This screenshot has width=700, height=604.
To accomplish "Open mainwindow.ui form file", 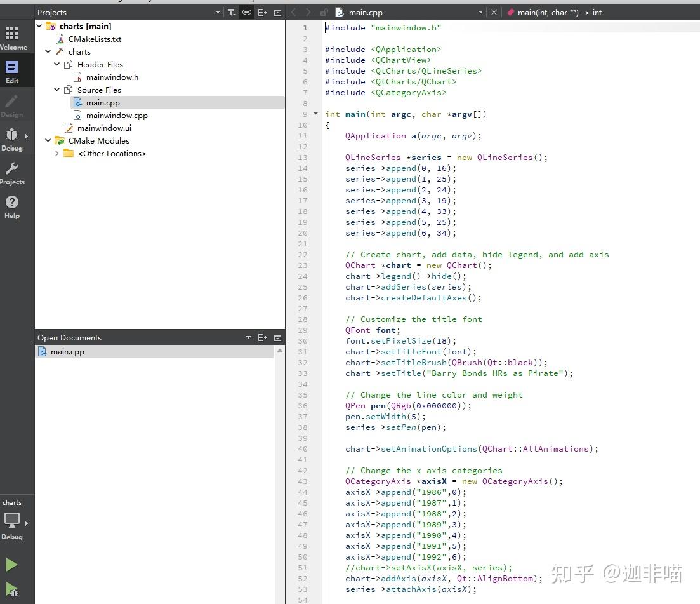I will point(104,128).
